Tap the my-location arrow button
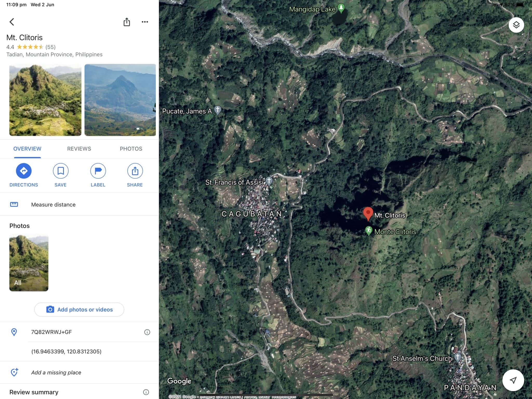This screenshot has width=532, height=399. click(513, 380)
